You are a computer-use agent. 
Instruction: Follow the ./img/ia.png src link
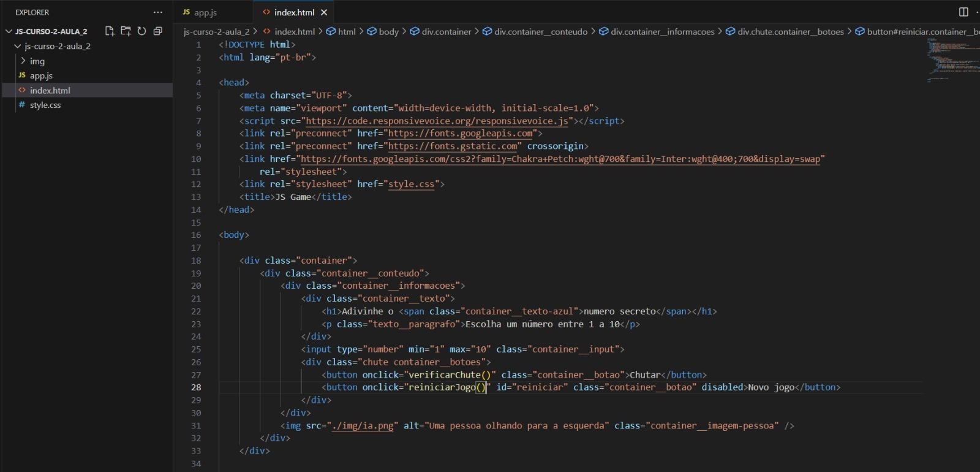[x=363, y=425]
